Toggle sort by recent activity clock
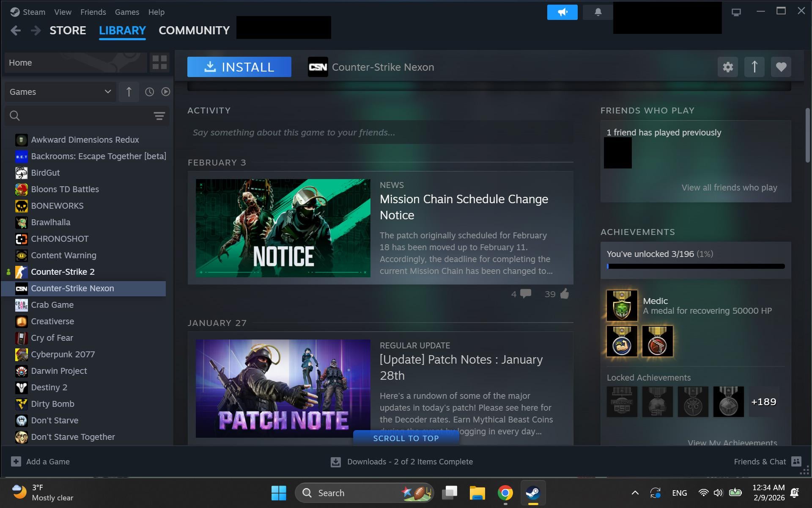 pos(149,92)
